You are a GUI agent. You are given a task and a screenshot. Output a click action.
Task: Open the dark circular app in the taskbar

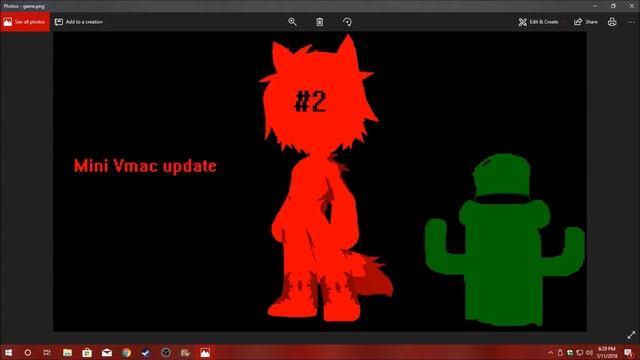[x=165, y=352]
